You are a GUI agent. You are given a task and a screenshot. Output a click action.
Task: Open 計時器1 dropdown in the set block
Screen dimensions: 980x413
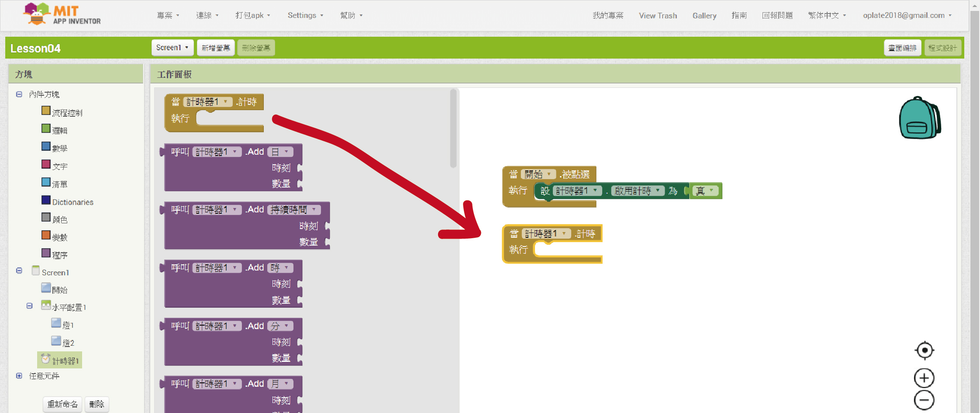pyautogui.click(x=577, y=191)
